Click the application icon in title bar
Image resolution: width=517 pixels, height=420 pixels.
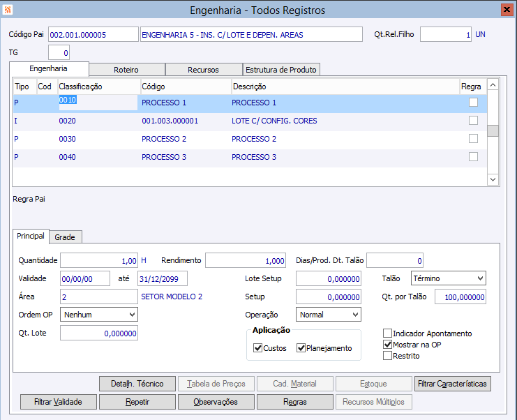click(x=8, y=10)
